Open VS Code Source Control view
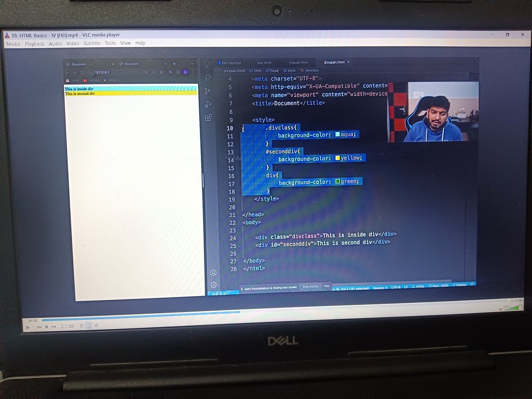This screenshot has height=399, width=532. (x=207, y=91)
